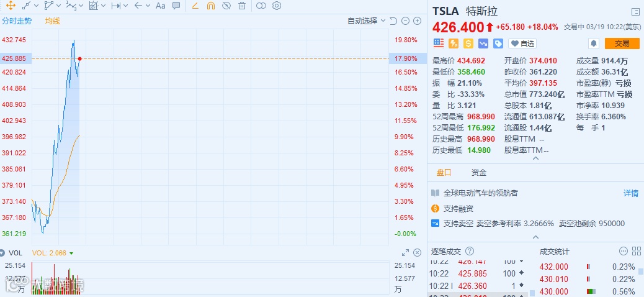Click the orange 交易 trade button

tap(622, 43)
